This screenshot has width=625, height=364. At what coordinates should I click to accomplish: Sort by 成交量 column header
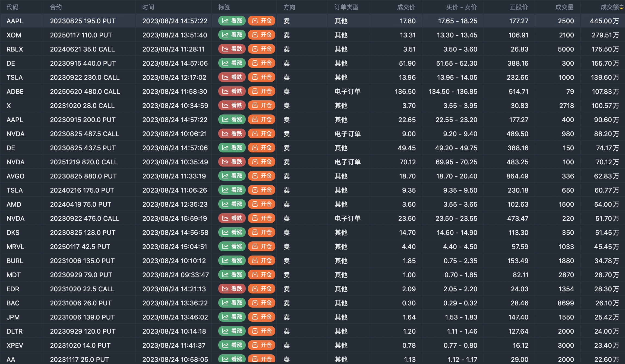click(x=564, y=7)
